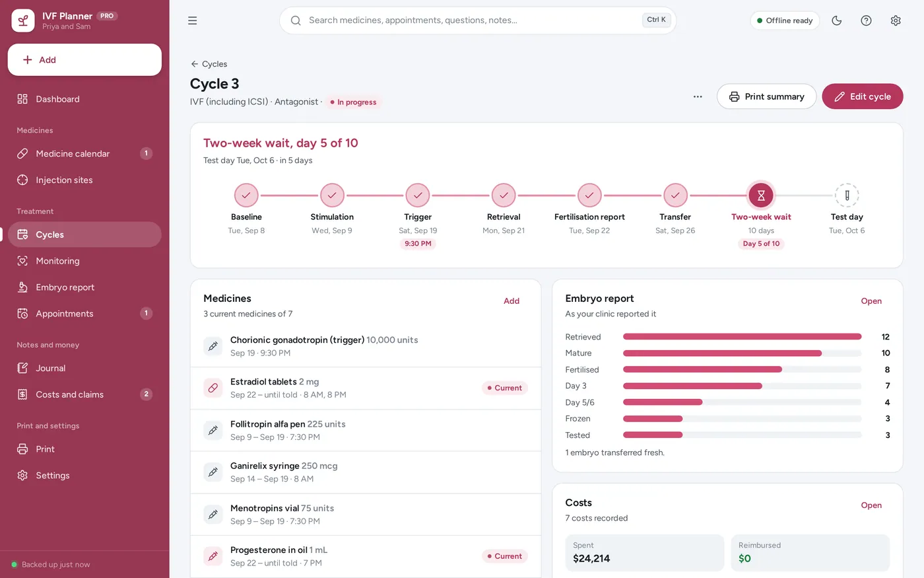Toggle the sidebar with hamburger icon
This screenshot has height=578, width=924.
click(x=193, y=20)
